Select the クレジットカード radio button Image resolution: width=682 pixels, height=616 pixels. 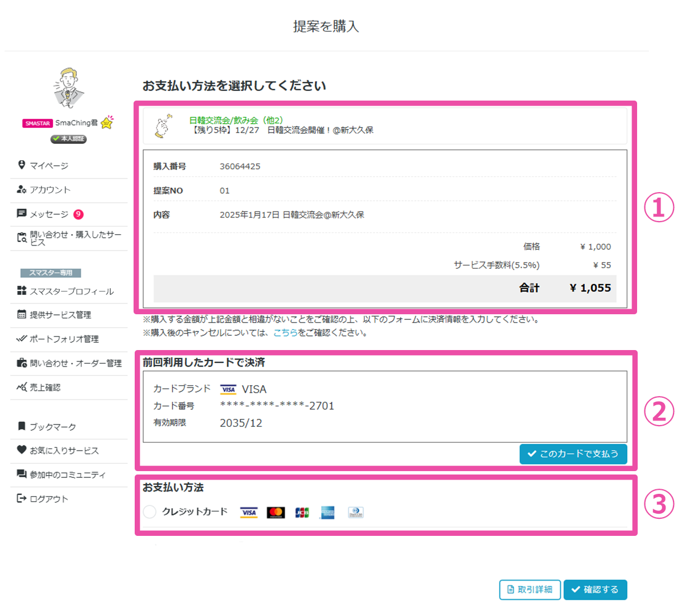pyautogui.click(x=149, y=512)
